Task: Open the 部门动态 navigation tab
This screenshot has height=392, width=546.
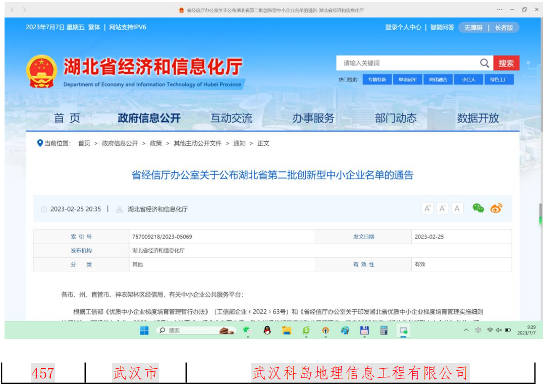Action: coord(396,118)
